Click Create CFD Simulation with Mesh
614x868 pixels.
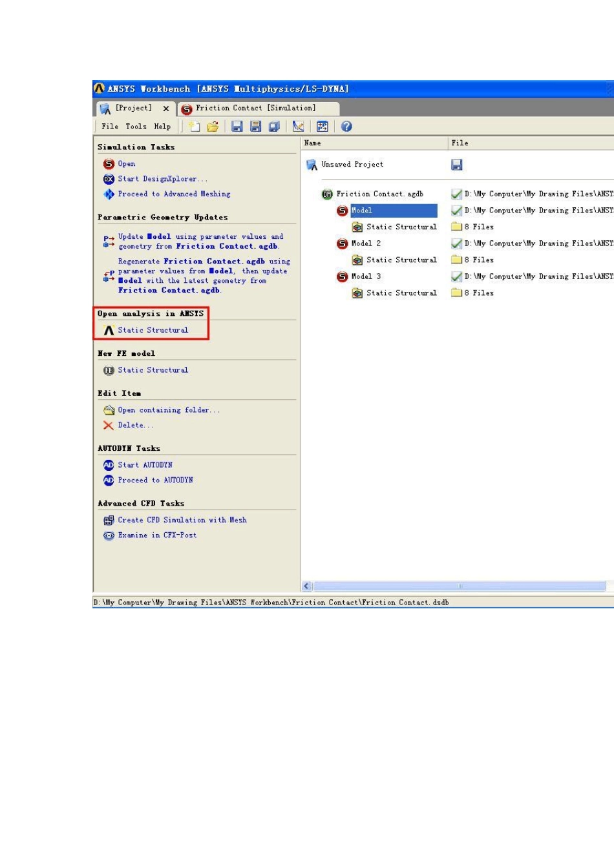click(182, 520)
